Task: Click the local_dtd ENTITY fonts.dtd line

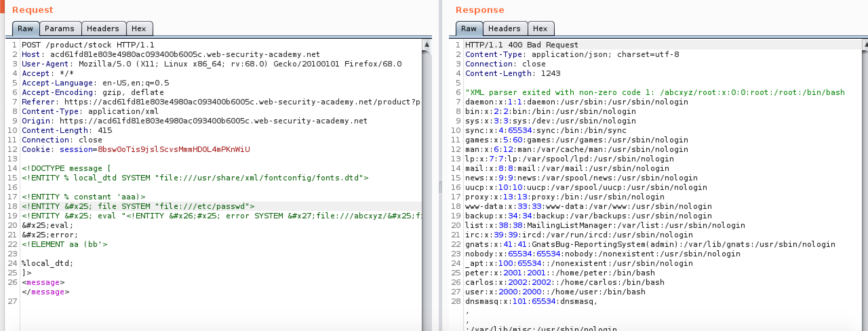Action: (x=195, y=178)
